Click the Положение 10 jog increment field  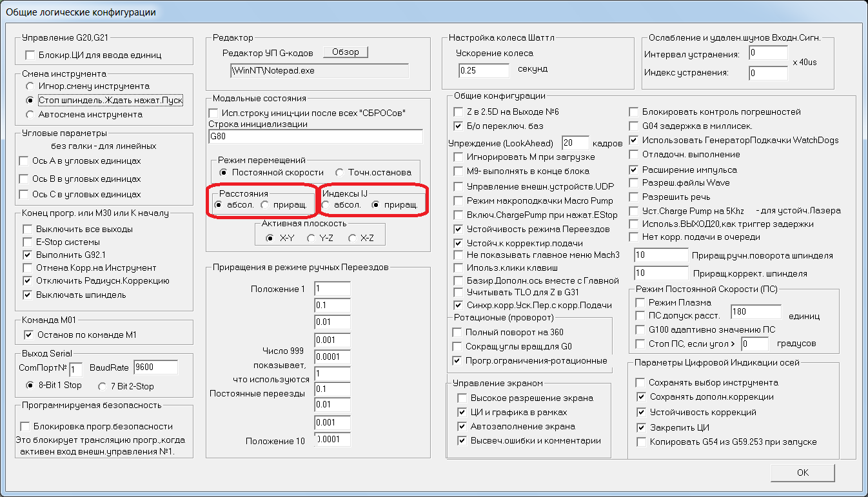(332, 440)
